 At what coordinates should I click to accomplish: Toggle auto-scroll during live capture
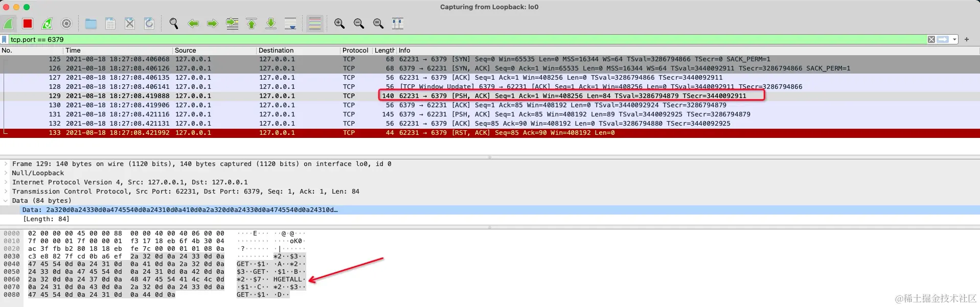[x=290, y=23]
